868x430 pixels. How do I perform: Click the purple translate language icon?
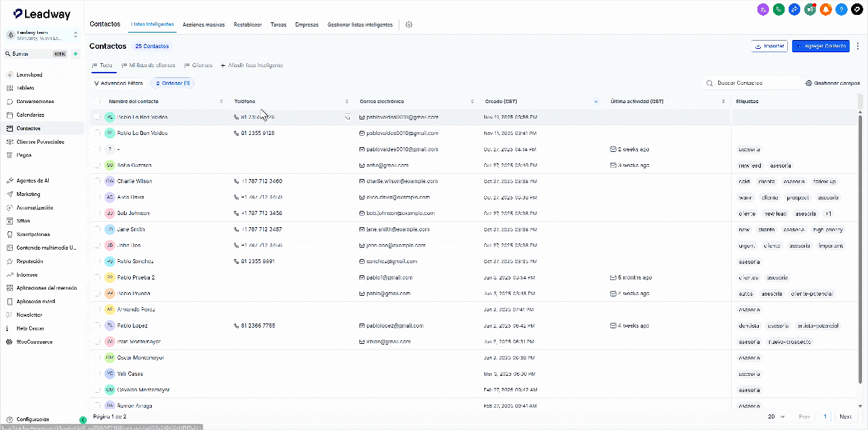(x=763, y=9)
